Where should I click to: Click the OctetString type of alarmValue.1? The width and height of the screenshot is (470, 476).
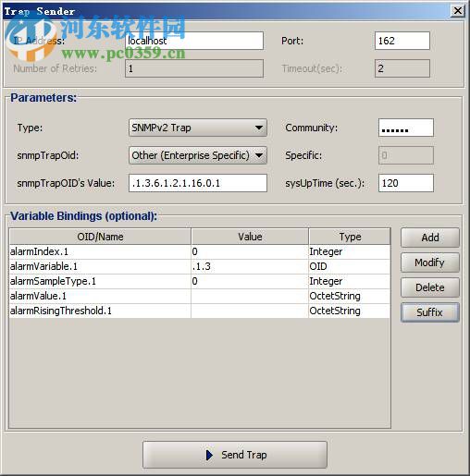(350, 296)
